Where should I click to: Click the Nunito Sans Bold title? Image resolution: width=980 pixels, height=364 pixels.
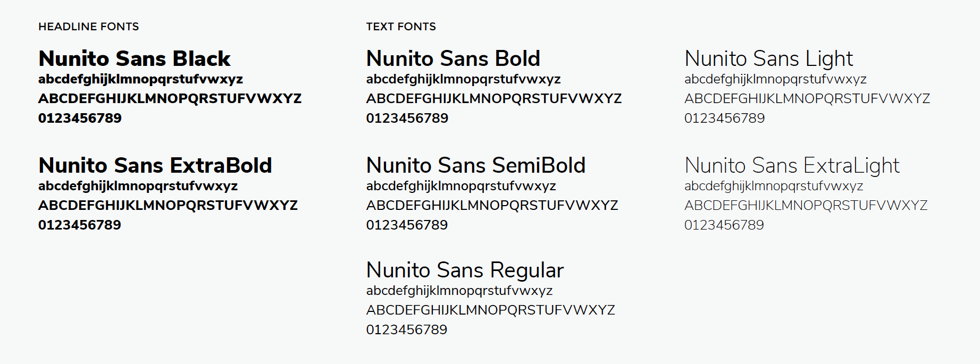pyautogui.click(x=453, y=58)
